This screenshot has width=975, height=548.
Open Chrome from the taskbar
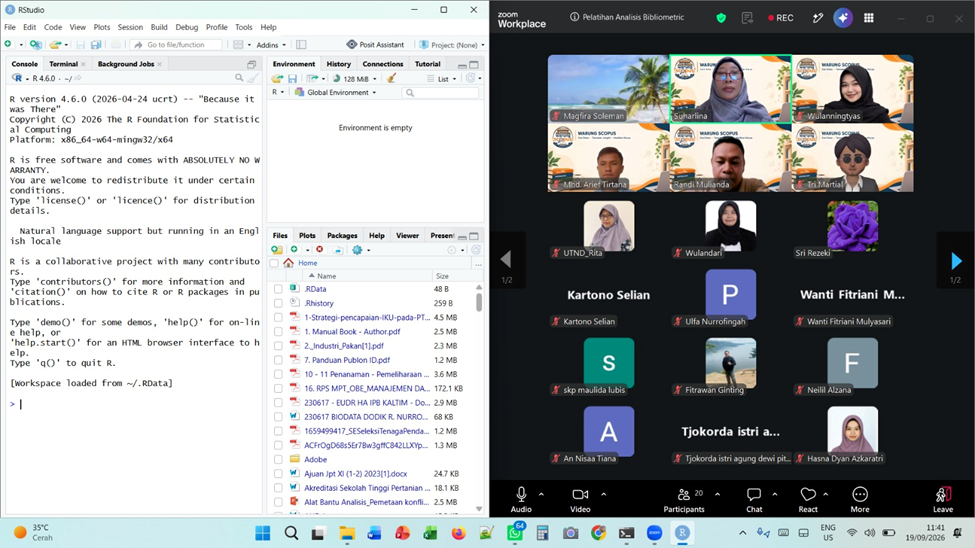598,533
